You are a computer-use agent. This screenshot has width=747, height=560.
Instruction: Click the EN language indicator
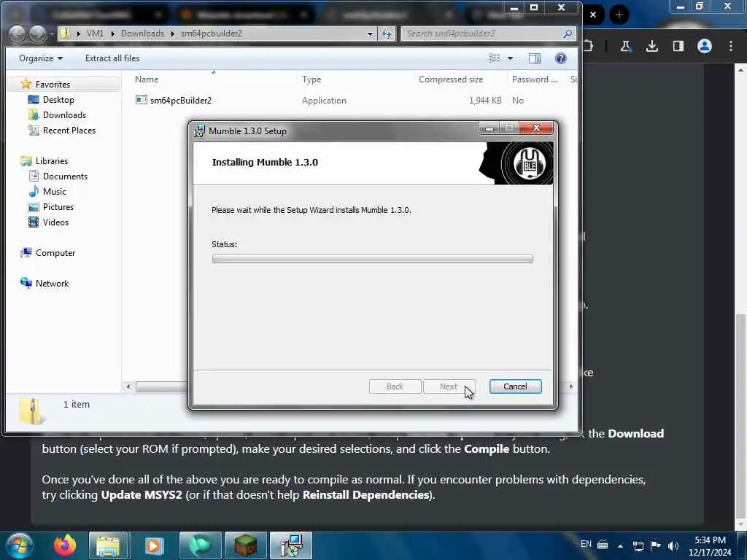point(586,544)
